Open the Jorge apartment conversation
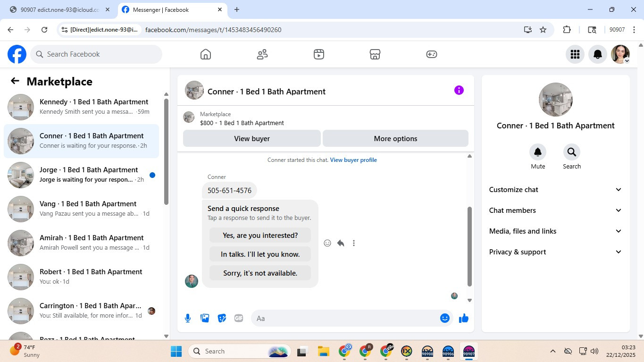Image resolution: width=644 pixels, height=362 pixels. click(81, 175)
